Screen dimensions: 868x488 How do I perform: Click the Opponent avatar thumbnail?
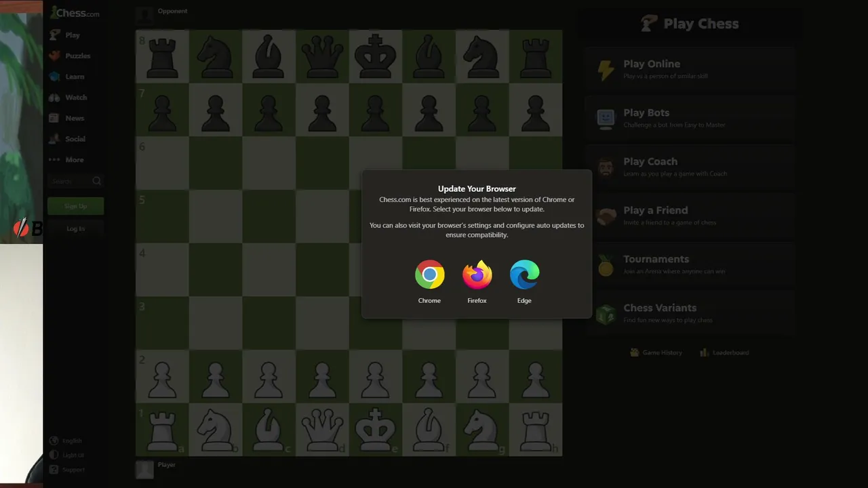coord(144,15)
